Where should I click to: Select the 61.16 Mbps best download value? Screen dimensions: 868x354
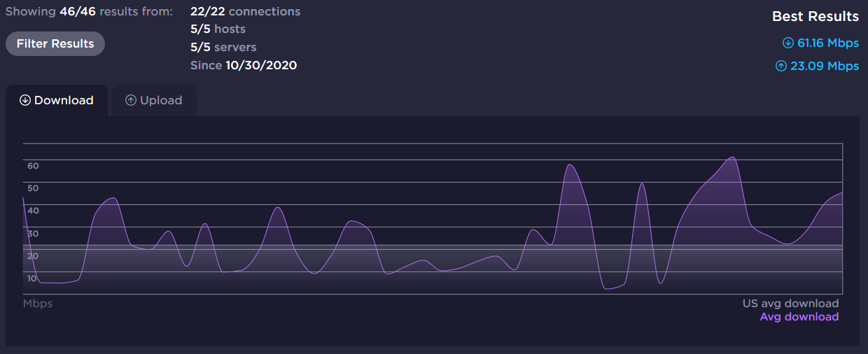point(828,43)
